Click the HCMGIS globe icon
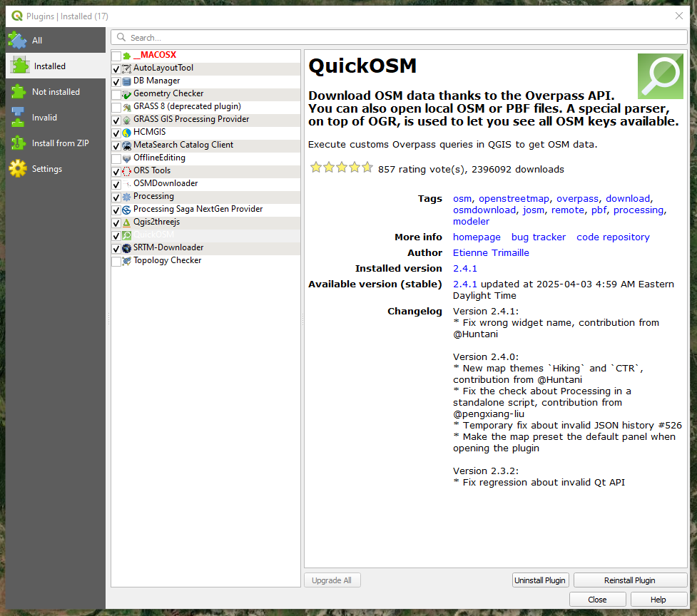697x616 pixels. (126, 133)
